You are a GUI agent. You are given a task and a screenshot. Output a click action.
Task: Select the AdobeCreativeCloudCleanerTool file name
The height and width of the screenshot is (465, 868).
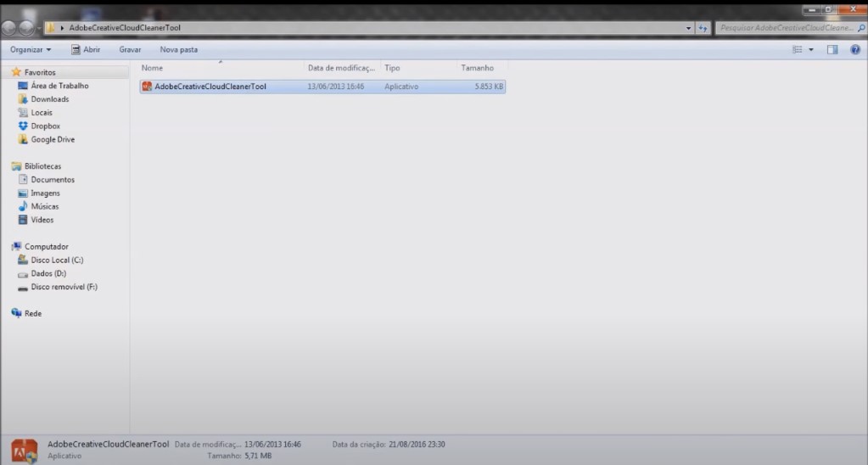click(x=210, y=87)
